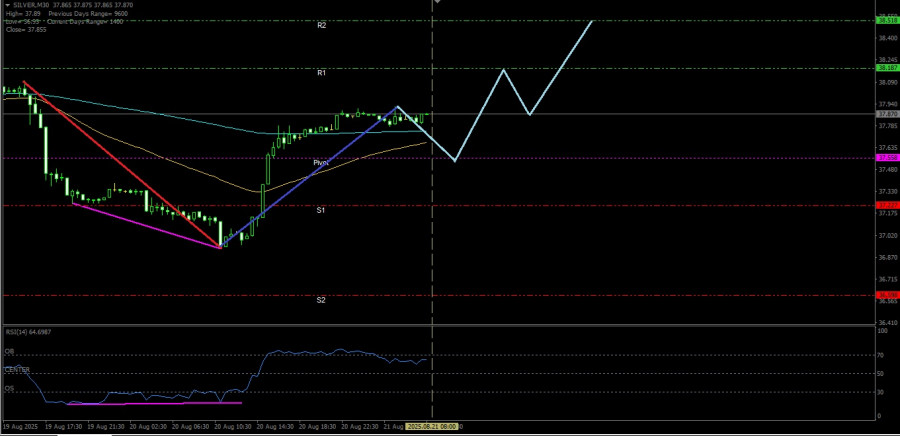Click the 20 Aug 22:30 time label
The image size is (900, 436).
click(x=358, y=427)
